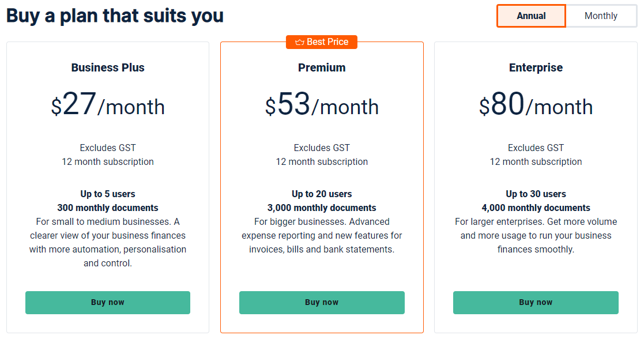Buy the Business Plus plan
The height and width of the screenshot is (339, 644).
coord(108,303)
